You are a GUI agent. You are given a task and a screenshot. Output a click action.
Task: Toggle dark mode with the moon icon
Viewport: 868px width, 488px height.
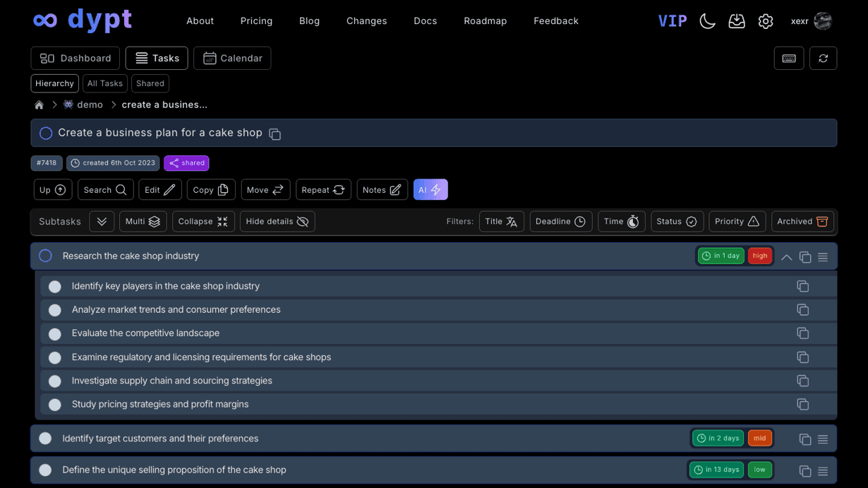pos(707,21)
